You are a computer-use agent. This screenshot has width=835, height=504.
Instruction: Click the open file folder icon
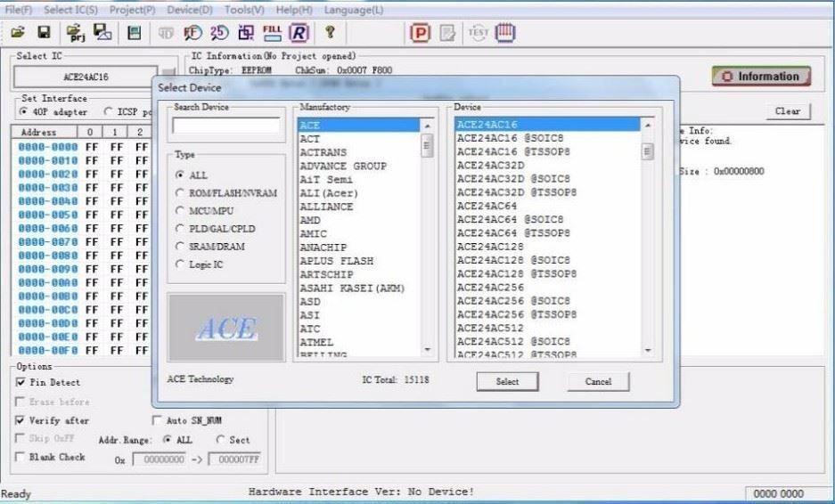click(18, 33)
